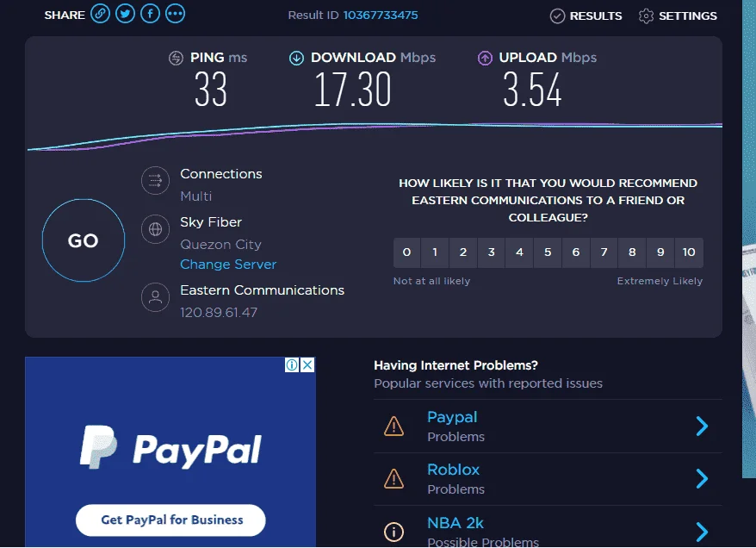This screenshot has width=756, height=548.
Task: Click the settings gear icon
Action: (x=646, y=16)
